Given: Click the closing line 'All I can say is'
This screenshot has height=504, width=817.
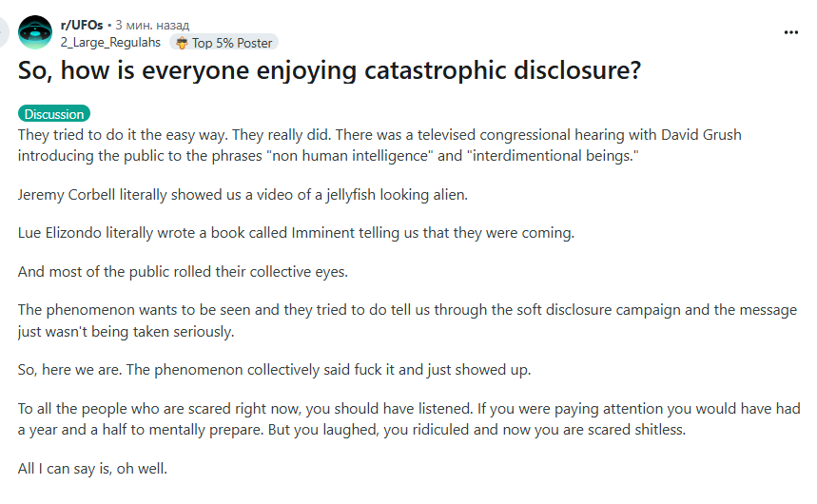Looking at the screenshot, I should point(93,468).
